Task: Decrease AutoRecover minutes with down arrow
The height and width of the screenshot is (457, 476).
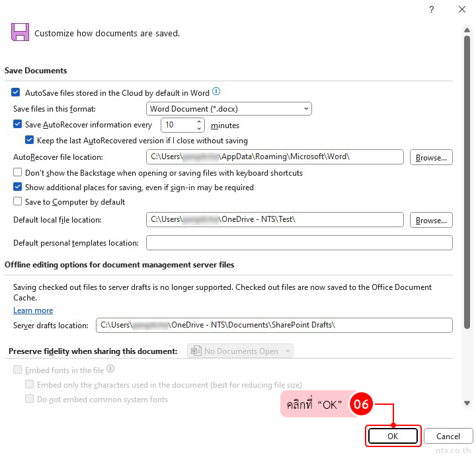Action: point(200,128)
